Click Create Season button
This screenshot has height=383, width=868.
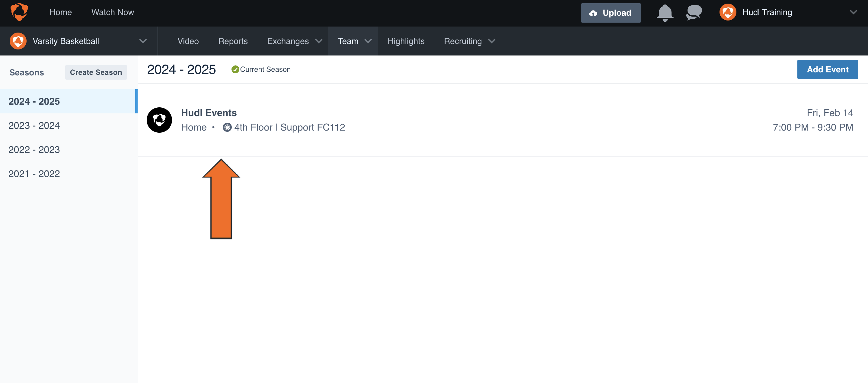click(96, 72)
